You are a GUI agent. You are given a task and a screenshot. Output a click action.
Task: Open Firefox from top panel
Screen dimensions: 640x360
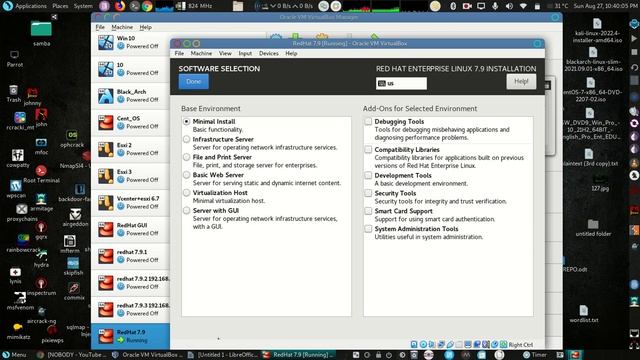pos(120,6)
